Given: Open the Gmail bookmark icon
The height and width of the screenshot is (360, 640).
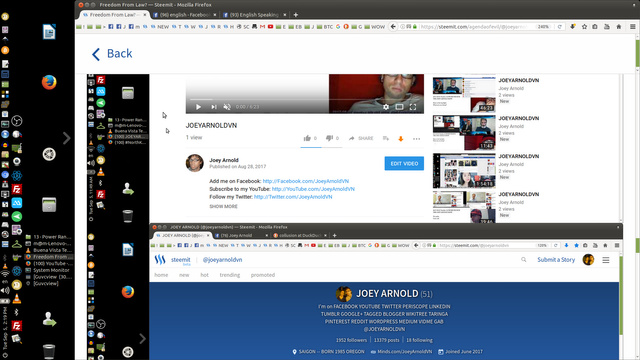Looking at the screenshot, I should click(262, 27).
